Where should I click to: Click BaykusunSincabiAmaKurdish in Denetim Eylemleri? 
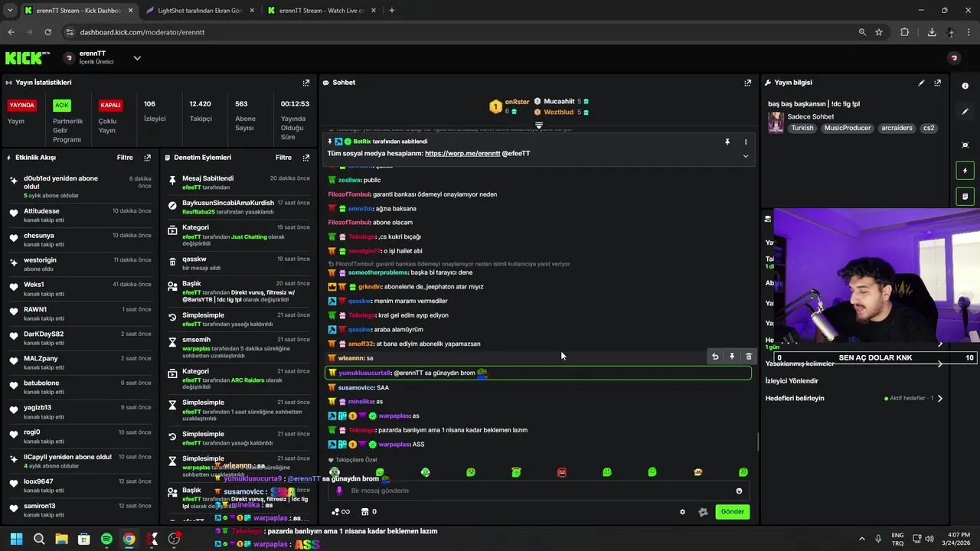tap(227, 203)
